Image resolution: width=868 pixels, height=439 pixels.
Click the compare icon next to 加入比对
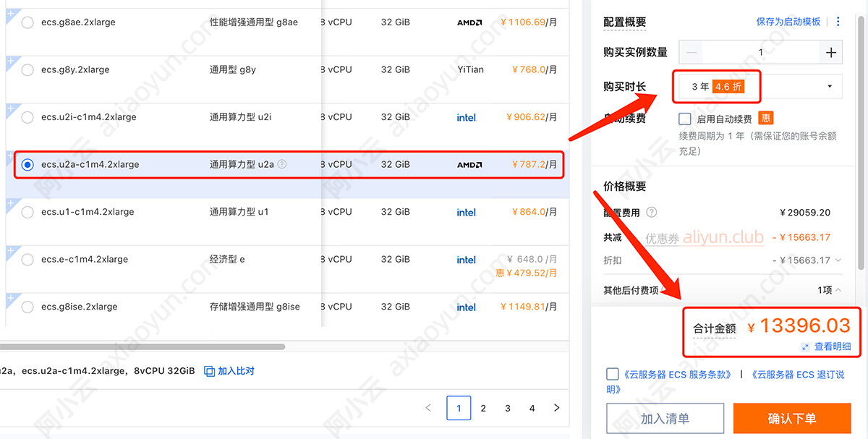[x=209, y=371]
